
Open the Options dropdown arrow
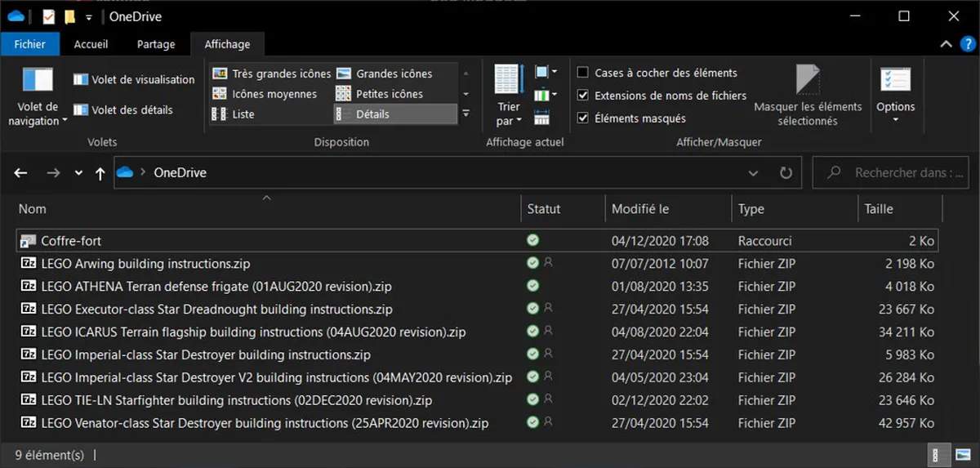coord(895,120)
